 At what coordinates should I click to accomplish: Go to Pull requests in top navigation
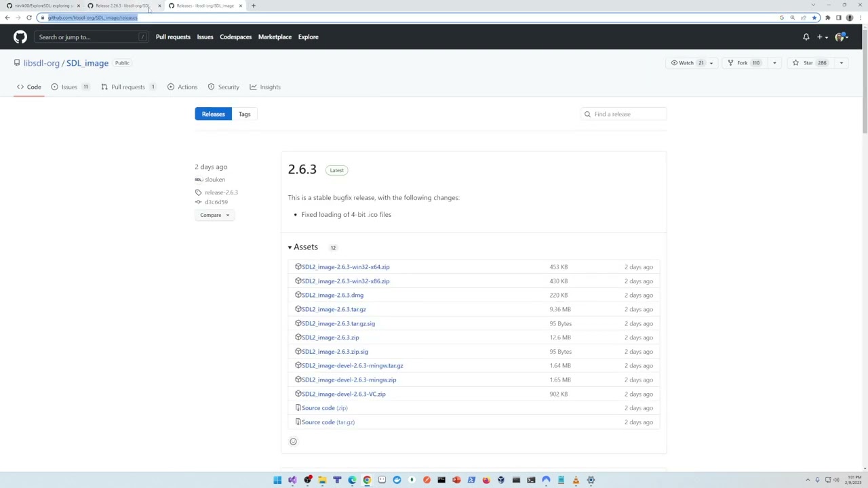click(x=173, y=37)
